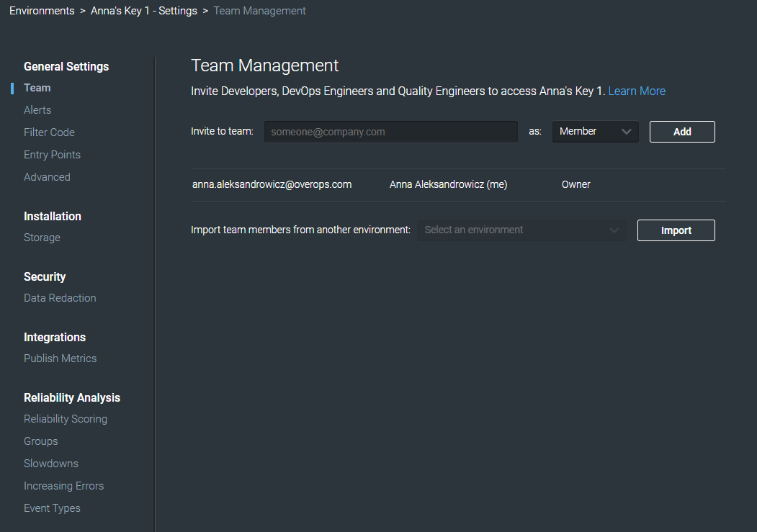Viewport: 757px width, 532px height.
Task: Click Anna Aleksandrowicz (me) name
Action: click(449, 185)
